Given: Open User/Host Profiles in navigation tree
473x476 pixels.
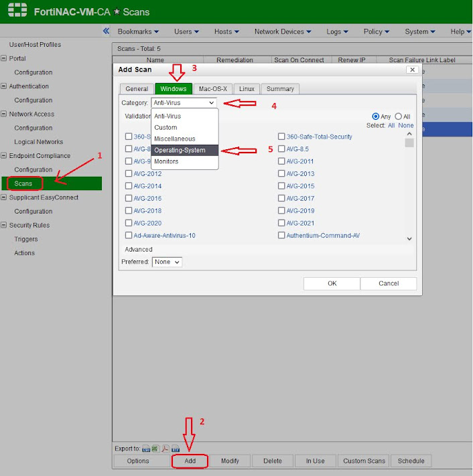Looking at the screenshot, I should point(35,44).
